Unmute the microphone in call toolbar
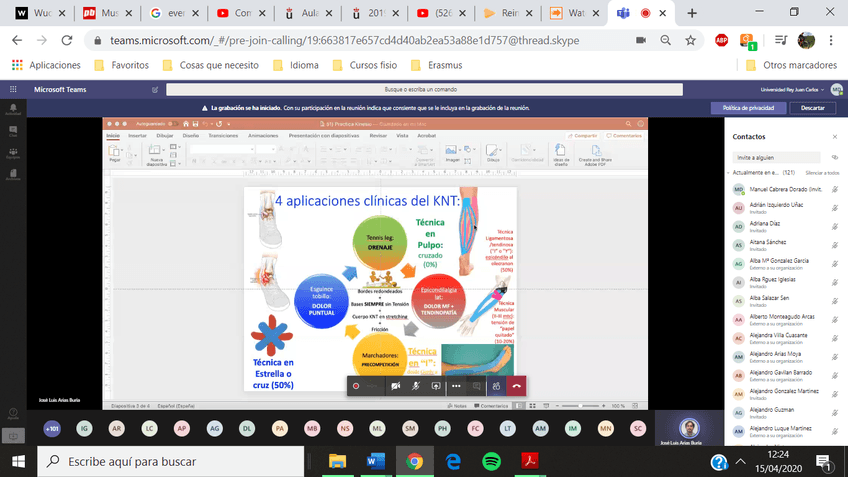This screenshot has height=477, width=848. point(415,386)
